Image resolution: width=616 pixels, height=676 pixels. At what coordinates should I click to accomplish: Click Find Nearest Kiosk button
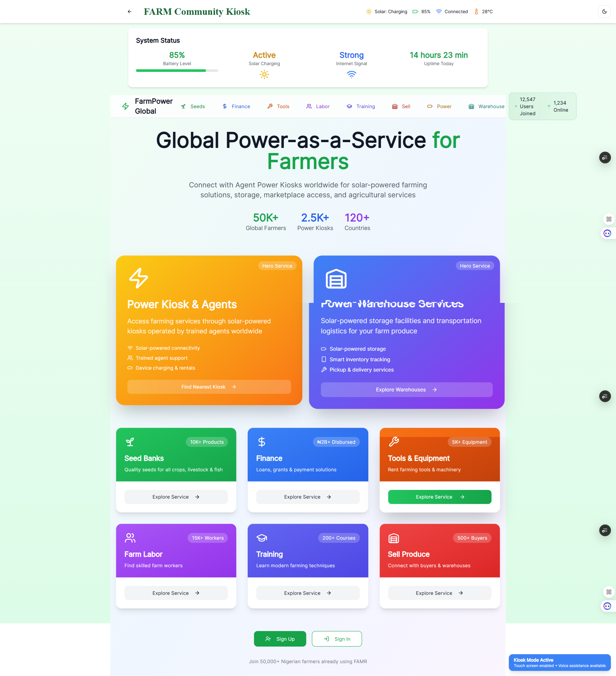click(209, 387)
